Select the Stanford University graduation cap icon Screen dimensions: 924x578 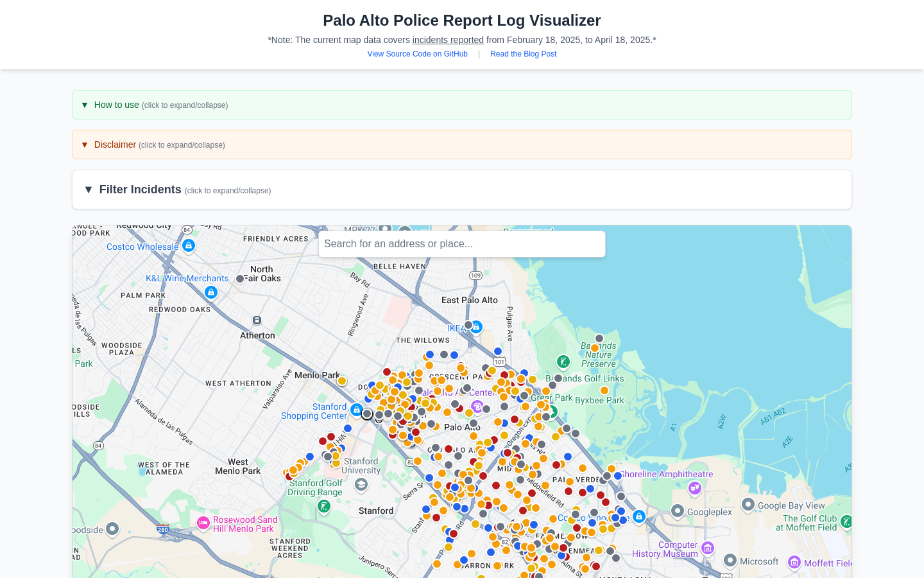(361, 485)
